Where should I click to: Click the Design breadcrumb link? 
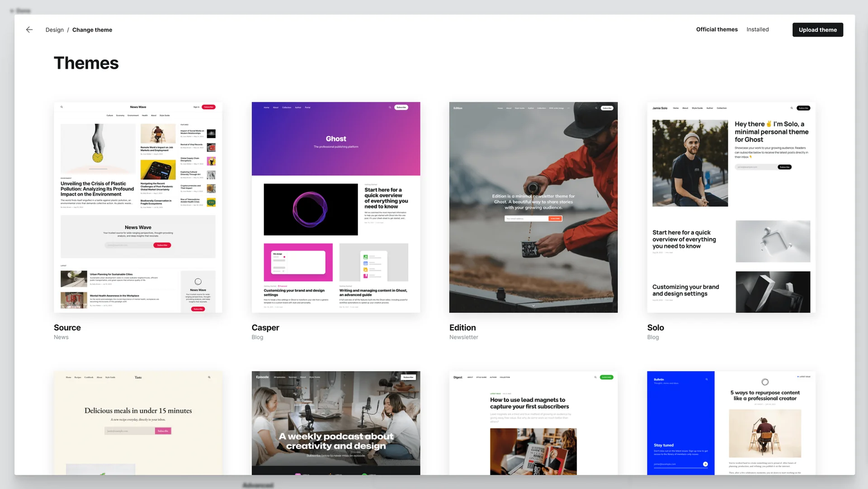[54, 29]
